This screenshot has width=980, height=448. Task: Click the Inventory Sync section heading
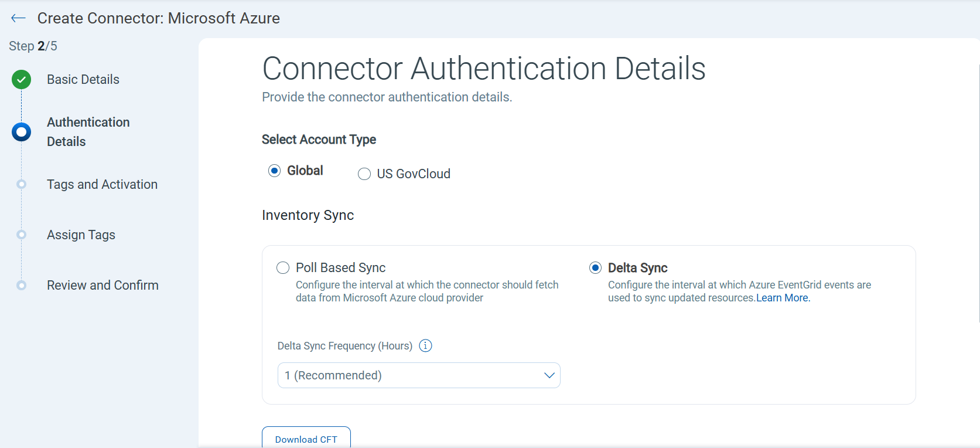point(308,215)
